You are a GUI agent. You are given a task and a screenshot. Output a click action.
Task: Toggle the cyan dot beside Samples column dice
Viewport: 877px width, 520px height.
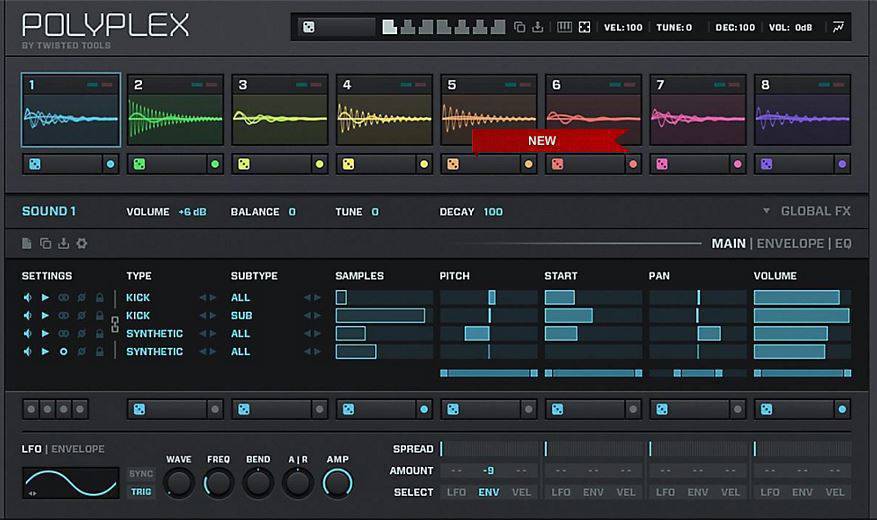424,409
